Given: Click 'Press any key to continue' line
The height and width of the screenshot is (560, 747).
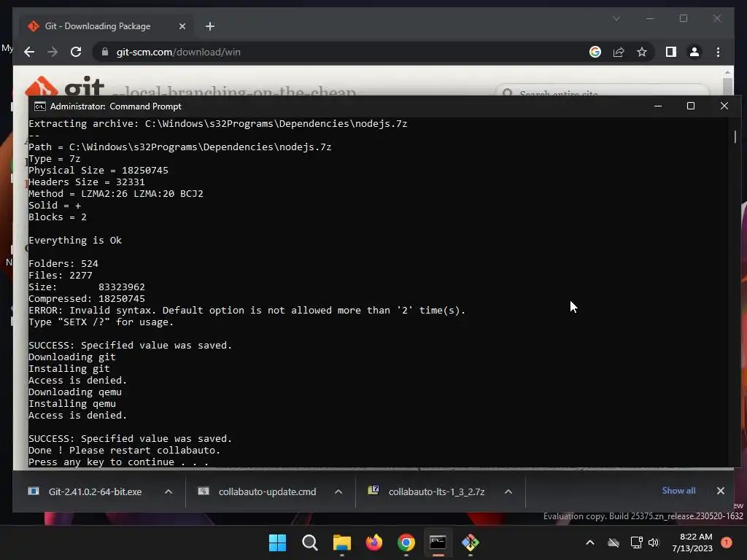Looking at the screenshot, I should pyautogui.click(x=118, y=462).
